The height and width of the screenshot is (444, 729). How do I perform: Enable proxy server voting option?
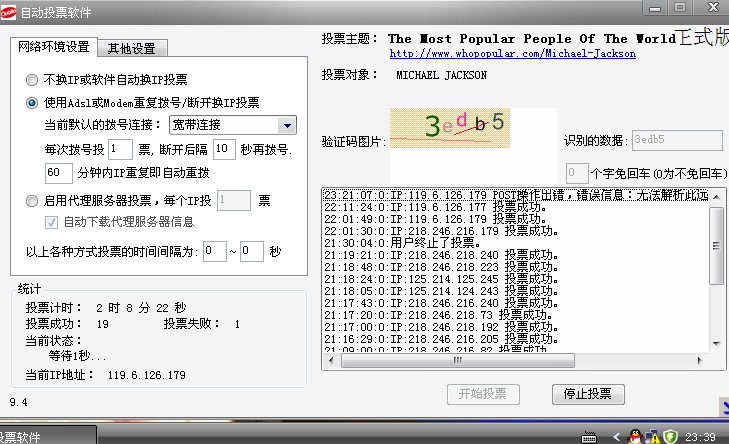point(33,200)
